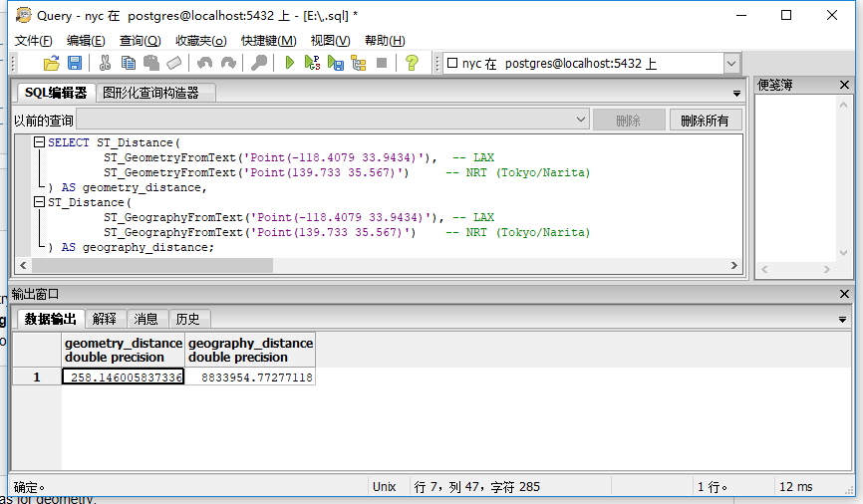
Task: Undo the last edit
Action: [x=204, y=64]
